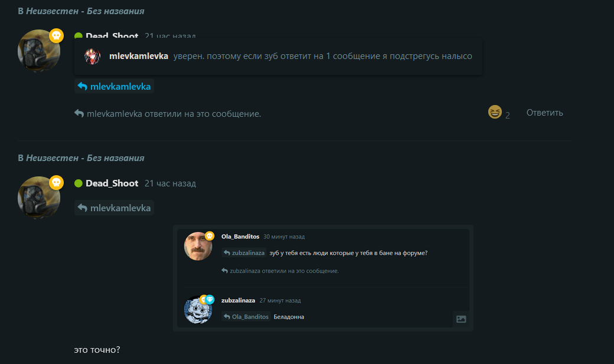Click Ola_Banditos avatar in the quoted post
Screen dimensions: 614x364
point(198,246)
